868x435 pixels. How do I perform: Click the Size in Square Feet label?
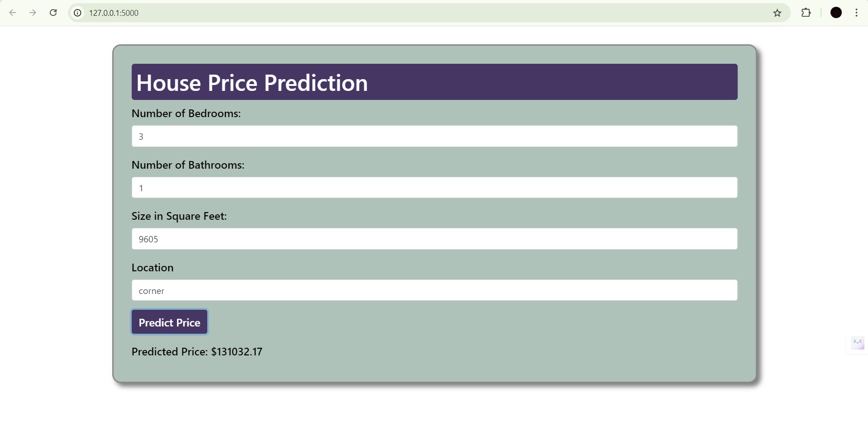pyautogui.click(x=179, y=216)
